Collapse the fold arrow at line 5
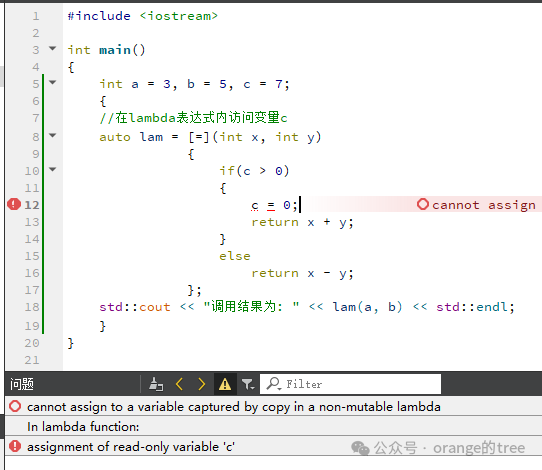This screenshot has height=470, width=542. coord(53,82)
